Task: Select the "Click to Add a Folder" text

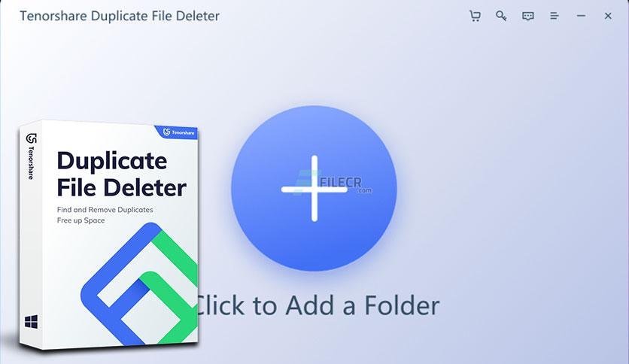Action: click(x=317, y=305)
